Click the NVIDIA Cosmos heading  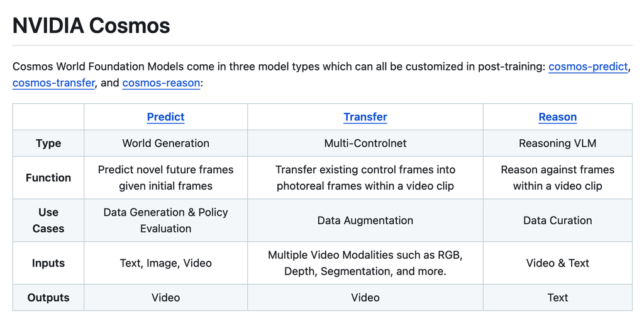[91, 25]
